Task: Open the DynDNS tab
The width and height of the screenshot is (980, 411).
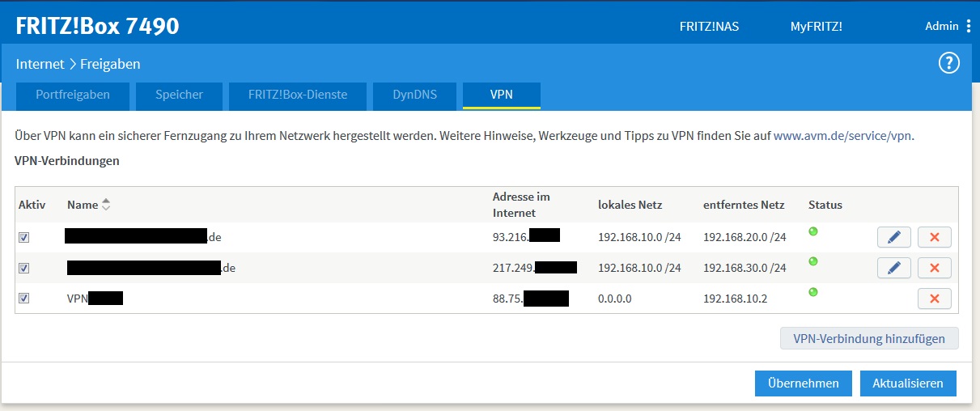Action: click(x=414, y=95)
